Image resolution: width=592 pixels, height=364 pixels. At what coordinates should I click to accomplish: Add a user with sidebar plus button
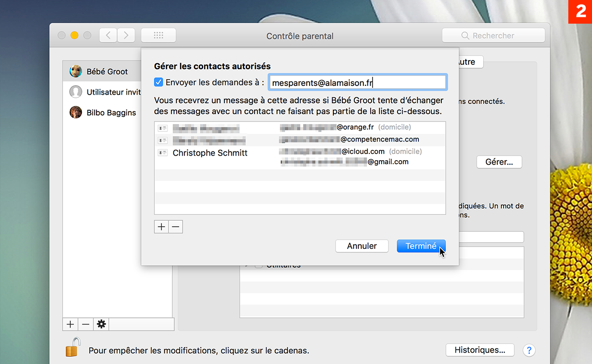tap(70, 324)
